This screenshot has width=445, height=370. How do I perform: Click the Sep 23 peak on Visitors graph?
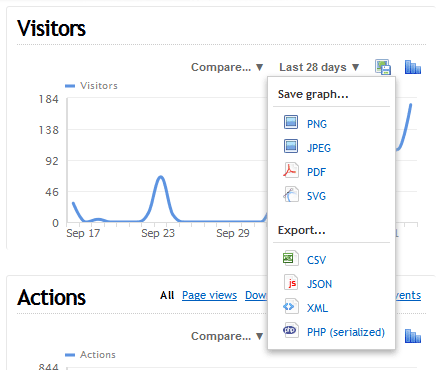(x=161, y=177)
